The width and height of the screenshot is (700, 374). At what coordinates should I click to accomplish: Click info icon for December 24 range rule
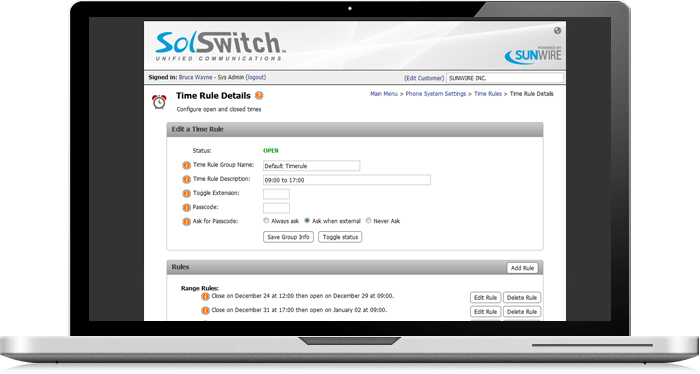point(205,297)
